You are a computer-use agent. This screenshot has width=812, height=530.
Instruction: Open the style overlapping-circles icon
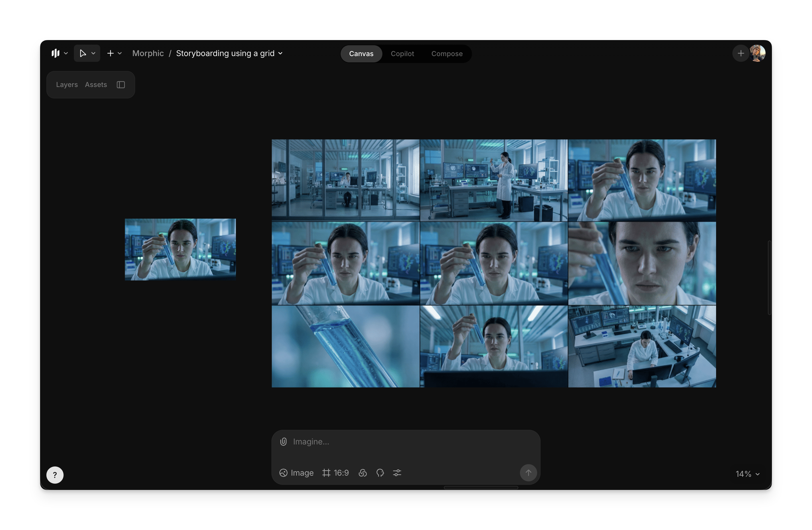click(363, 473)
